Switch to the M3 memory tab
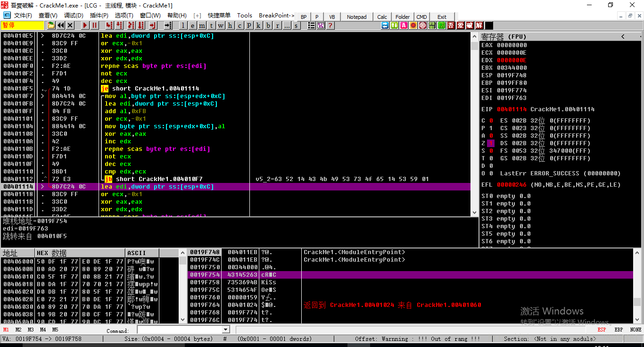 click(x=31, y=330)
